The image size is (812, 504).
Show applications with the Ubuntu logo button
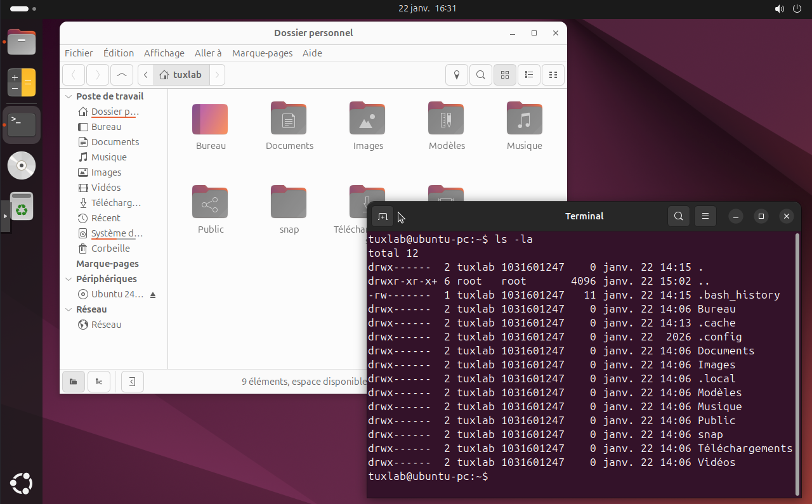click(22, 484)
